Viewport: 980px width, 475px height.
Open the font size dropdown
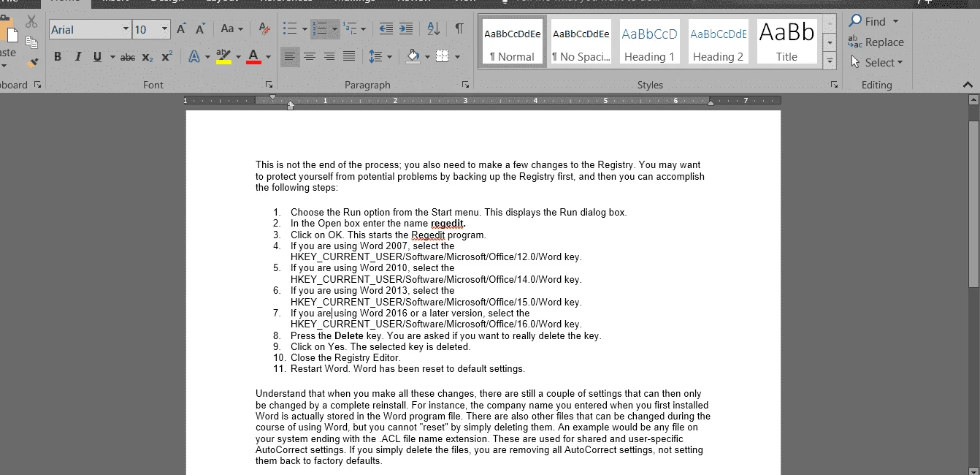pyautogui.click(x=164, y=29)
